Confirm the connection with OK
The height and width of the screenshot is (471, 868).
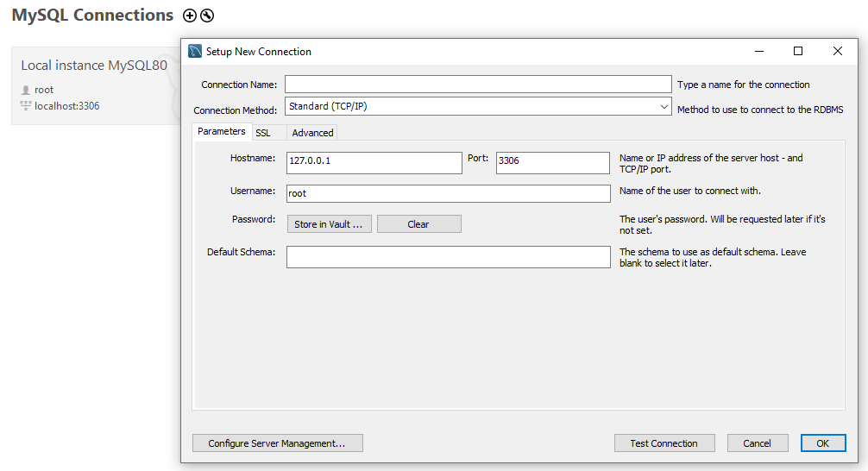point(823,443)
